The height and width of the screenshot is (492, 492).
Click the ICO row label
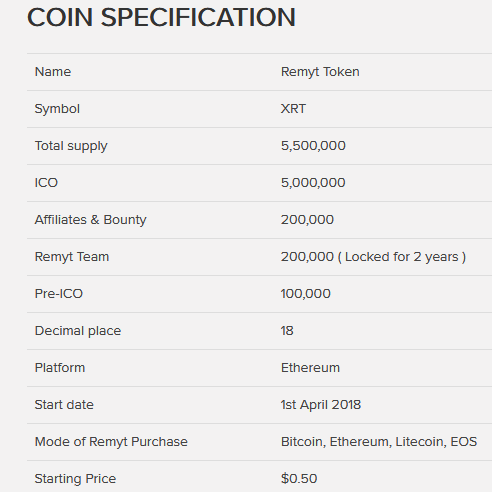[46, 183]
